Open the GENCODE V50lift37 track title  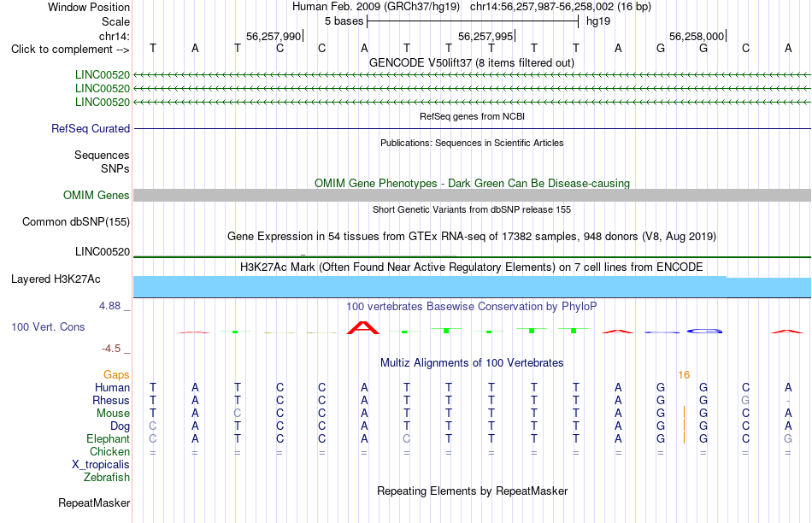(472, 62)
